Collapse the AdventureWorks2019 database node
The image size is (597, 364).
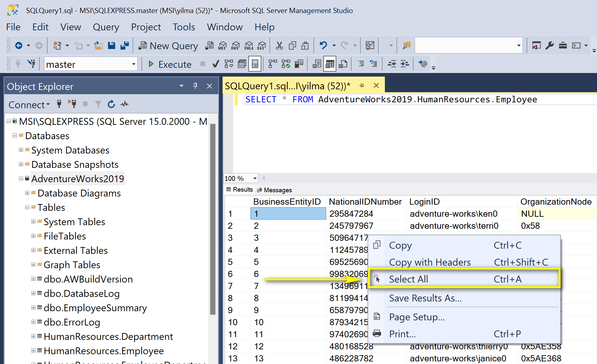pos(21,179)
